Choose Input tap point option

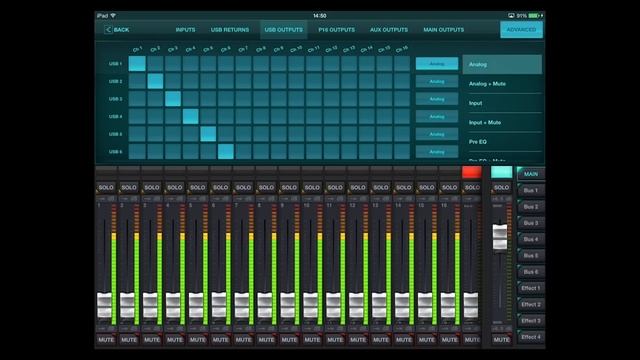pyautogui.click(x=502, y=103)
